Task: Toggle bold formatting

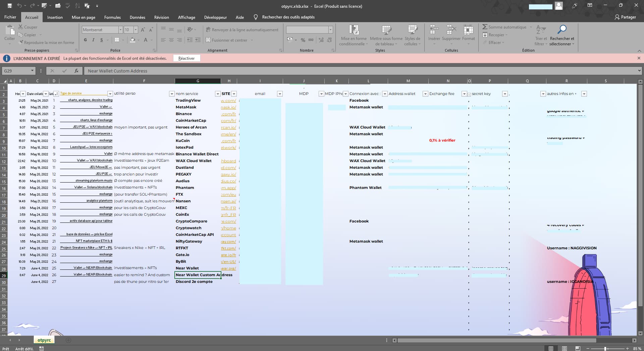Action: click(85, 40)
